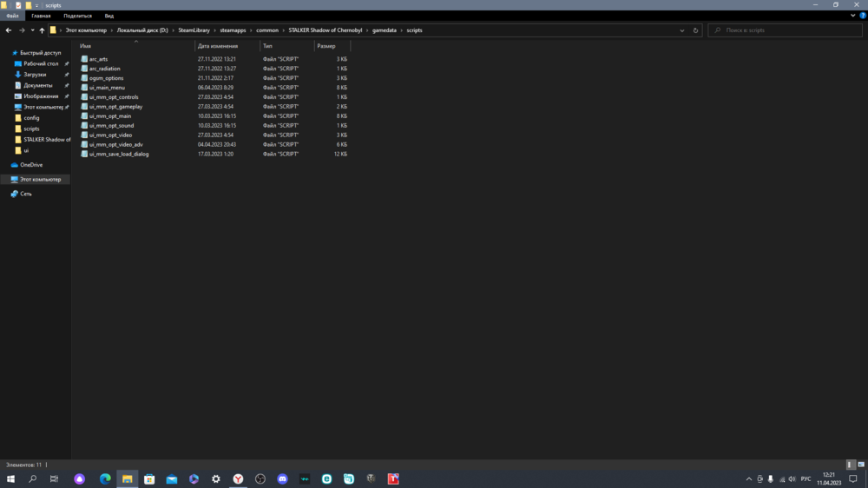Refresh the scripts folder view
The width and height of the screenshot is (868, 488).
tap(695, 30)
